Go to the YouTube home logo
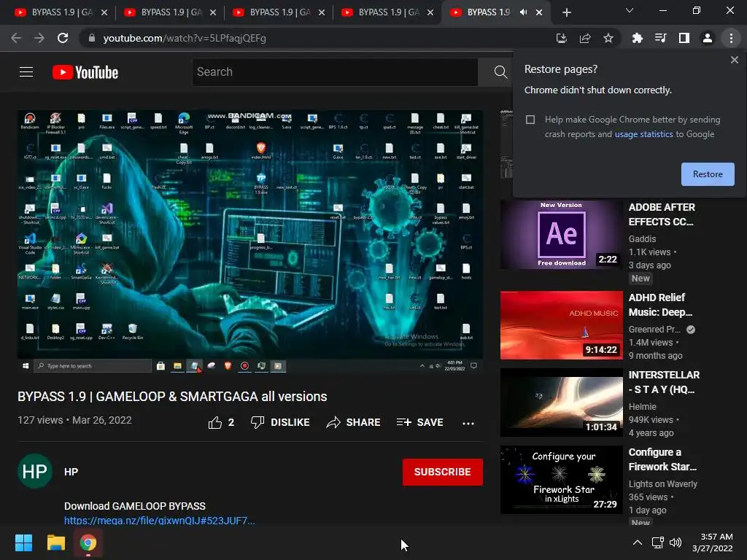The width and height of the screenshot is (747, 560). (85, 72)
